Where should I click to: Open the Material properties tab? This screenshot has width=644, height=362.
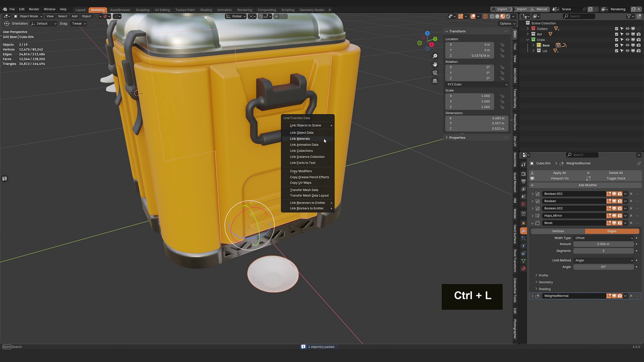click(x=523, y=268)
